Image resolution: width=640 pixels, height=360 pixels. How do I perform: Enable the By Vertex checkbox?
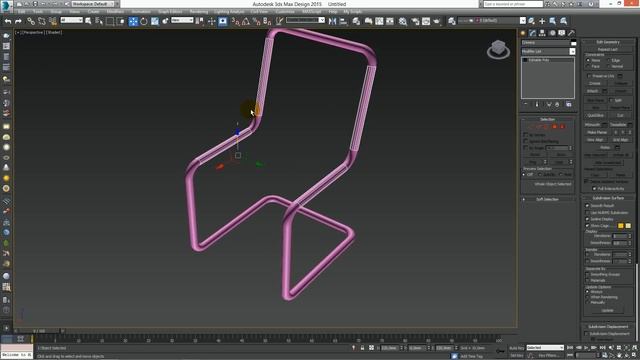click(x=526, y=134)
